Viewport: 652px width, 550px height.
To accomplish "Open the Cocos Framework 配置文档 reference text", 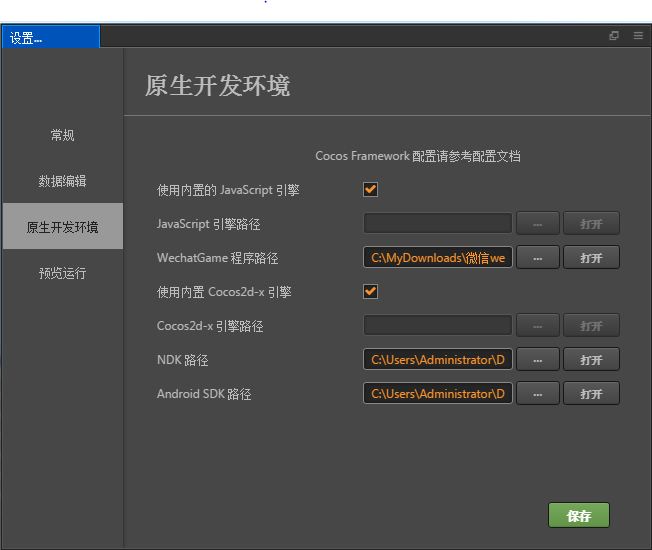I will [417, 156].
